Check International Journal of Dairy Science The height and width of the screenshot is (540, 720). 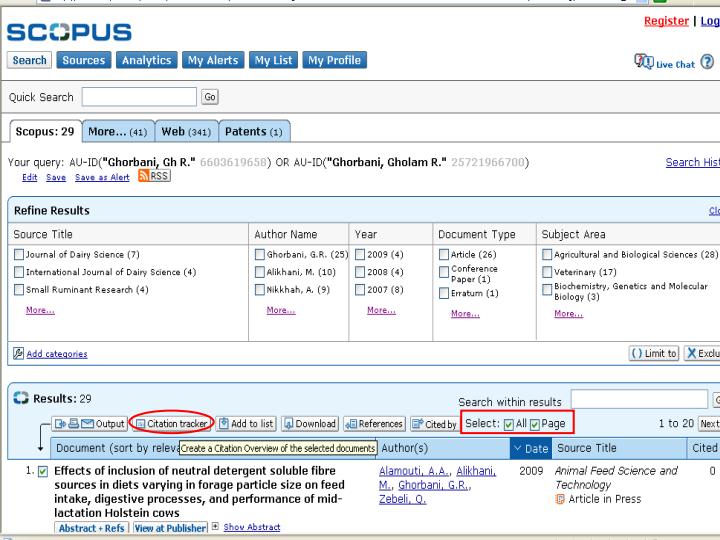pos(19,272)
